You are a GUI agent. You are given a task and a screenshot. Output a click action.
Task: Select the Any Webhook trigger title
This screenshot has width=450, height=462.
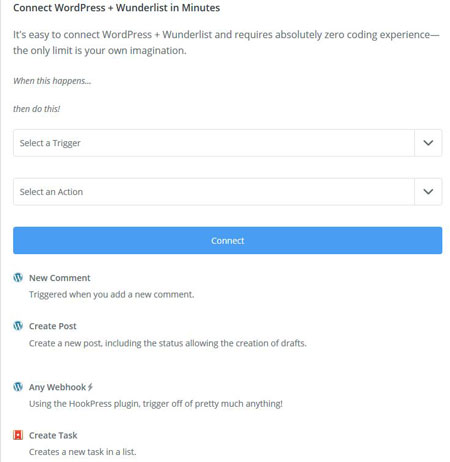tap(57, 387)
